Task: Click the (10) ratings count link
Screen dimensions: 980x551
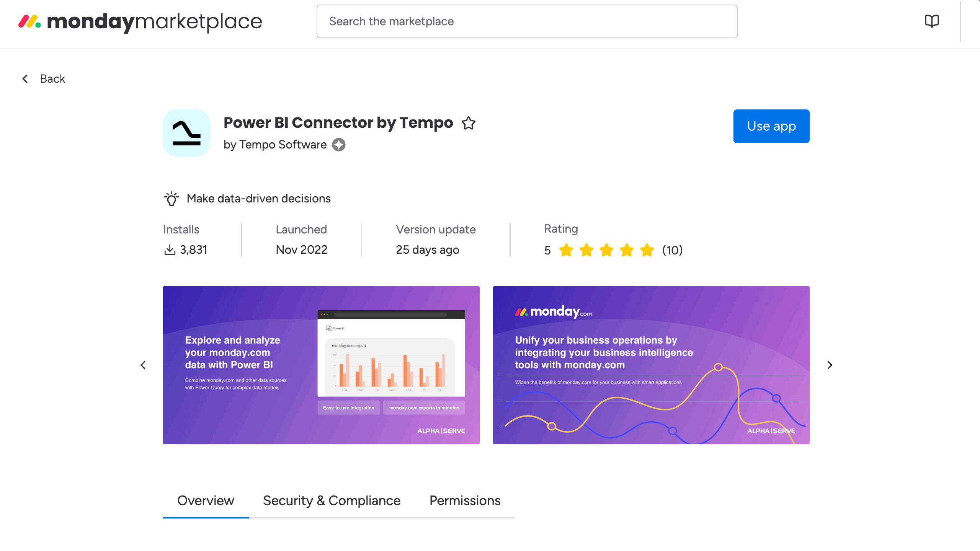Action: [672, 250]
